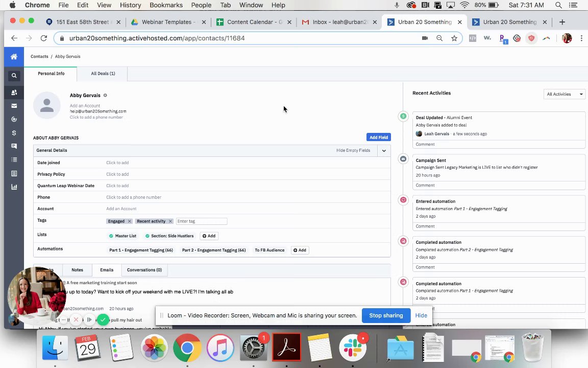Switch to Gmail Inbox browser tab
The width and height of the screenshot is (588, 368).
[340, 22]
